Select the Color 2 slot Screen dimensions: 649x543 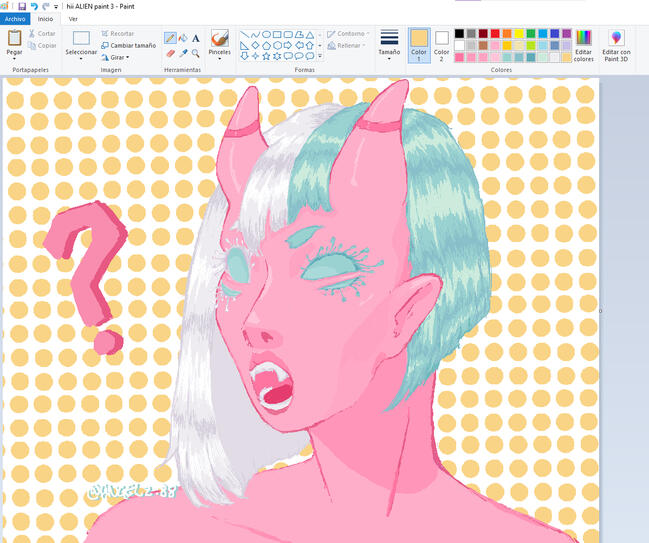click(442, 44)
